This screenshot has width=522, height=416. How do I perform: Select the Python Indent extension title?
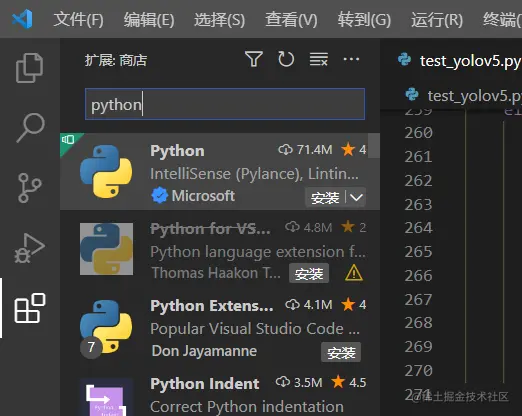pyautogui.click(x=205, y=384)
